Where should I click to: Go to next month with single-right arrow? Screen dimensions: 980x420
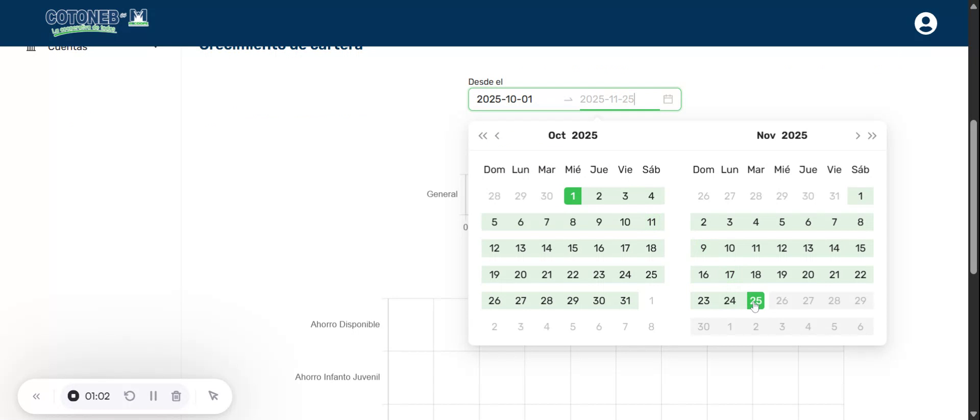(x=857, y=136)
